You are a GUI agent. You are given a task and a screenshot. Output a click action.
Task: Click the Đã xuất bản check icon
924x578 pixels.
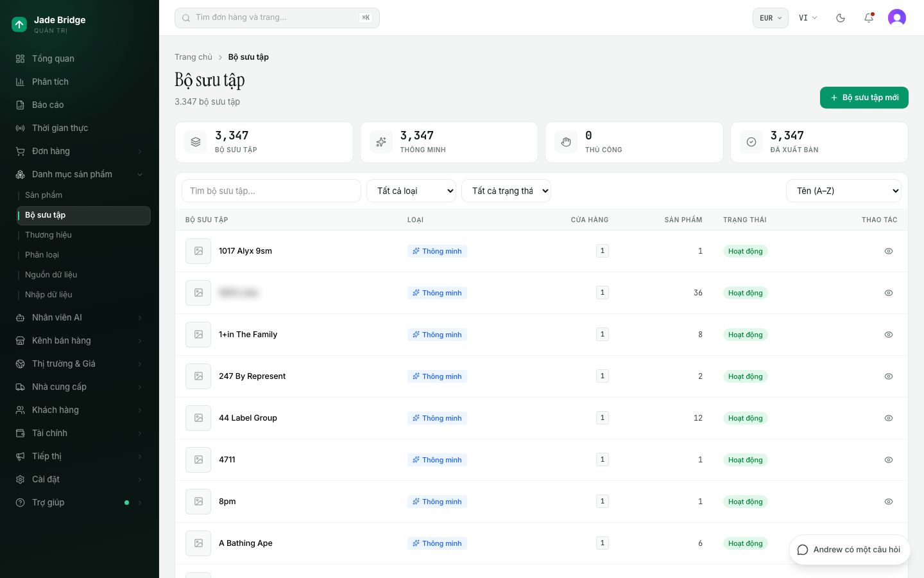tap(751, 142)
